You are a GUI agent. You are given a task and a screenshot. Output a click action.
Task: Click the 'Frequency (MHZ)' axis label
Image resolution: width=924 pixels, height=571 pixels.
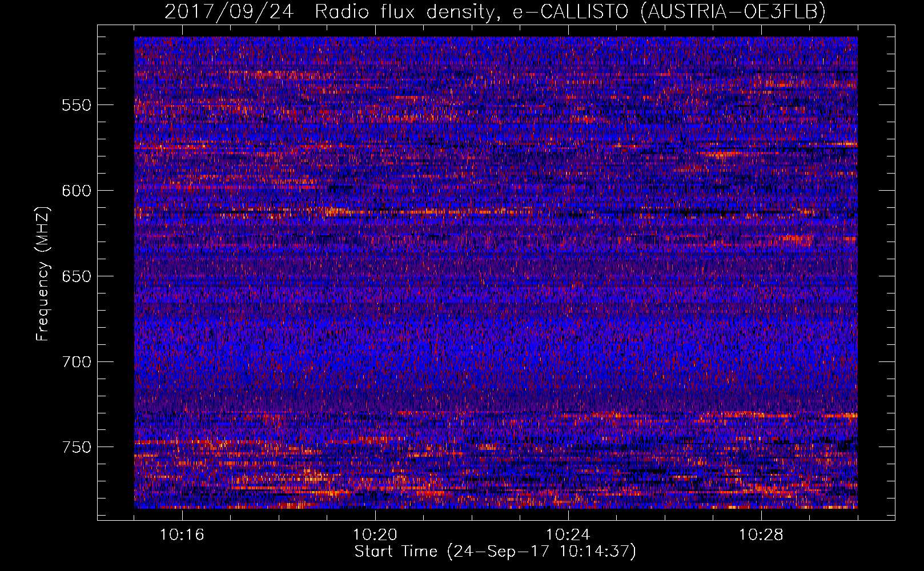[43, 274]
